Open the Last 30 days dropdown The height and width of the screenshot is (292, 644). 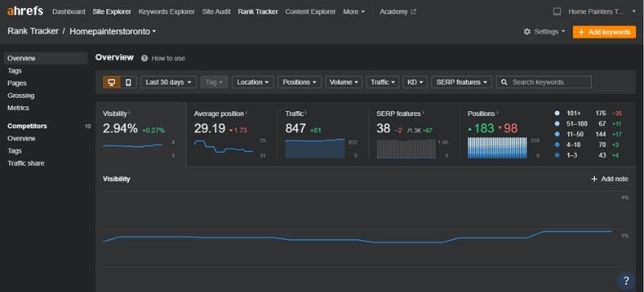pyautogui.click(x=168, y=82)
